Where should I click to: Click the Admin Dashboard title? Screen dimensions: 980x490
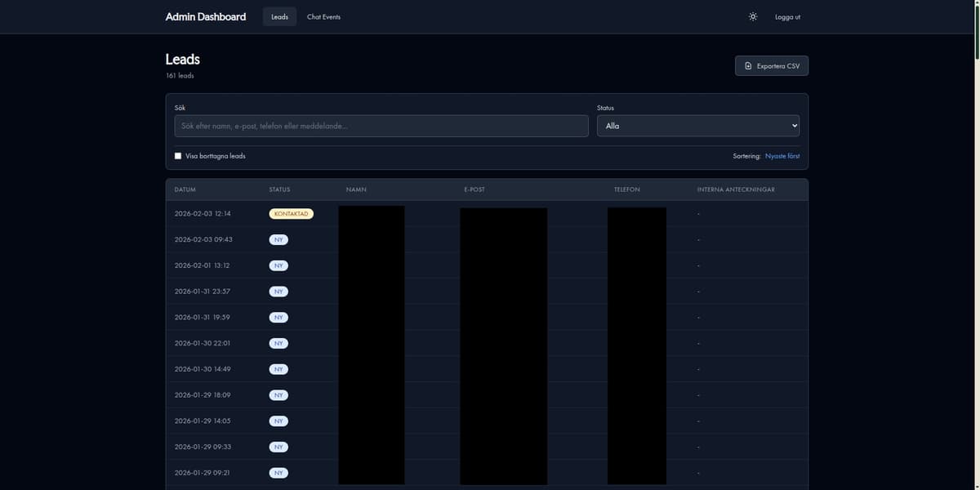pyautogui.click(x=206, y=16)
